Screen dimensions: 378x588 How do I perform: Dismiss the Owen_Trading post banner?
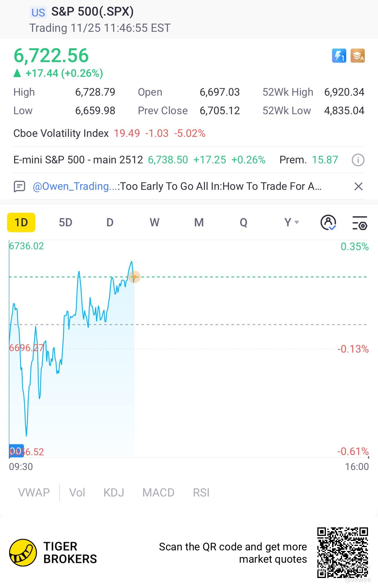[x=358, y=187]
